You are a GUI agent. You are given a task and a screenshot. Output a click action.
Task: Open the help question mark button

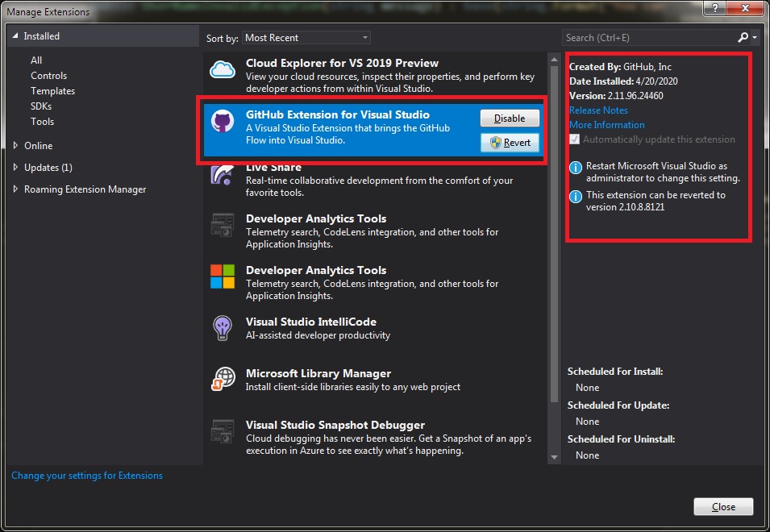(715, 8)
